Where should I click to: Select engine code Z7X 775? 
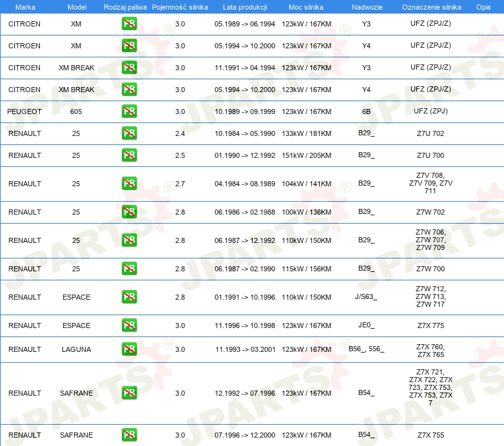tap(431, 325)
